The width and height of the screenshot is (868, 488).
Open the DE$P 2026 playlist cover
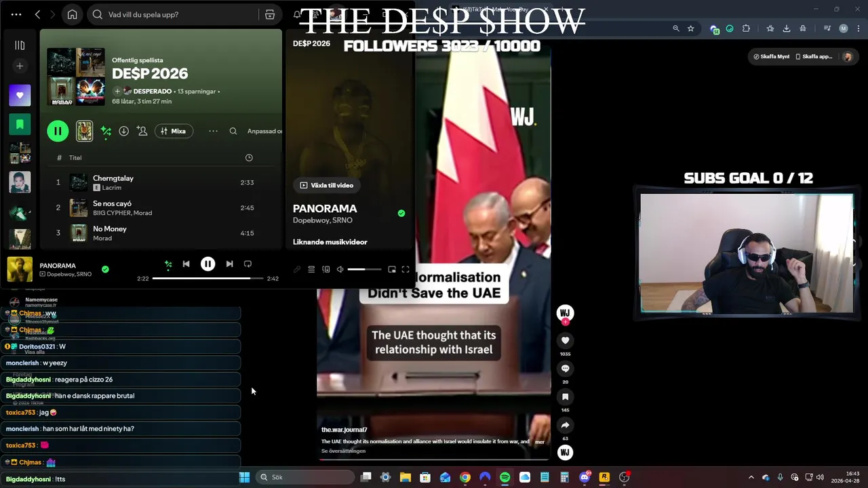click(x=76, y=77)
